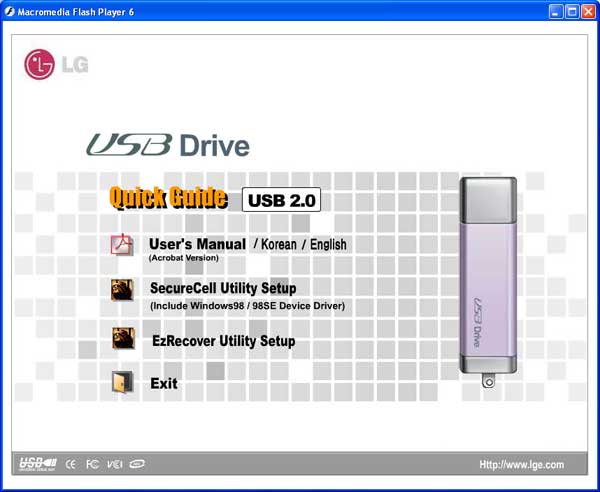This screenshot has height=492, width=600.
Task: Click the purple USB Drive image
Action: (x=488, y=282)
